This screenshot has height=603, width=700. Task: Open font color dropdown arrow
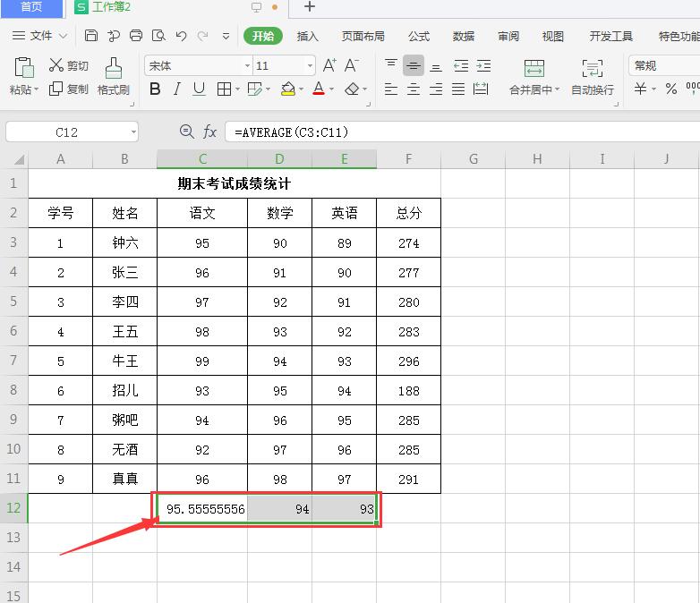click(x=331, y=89)
